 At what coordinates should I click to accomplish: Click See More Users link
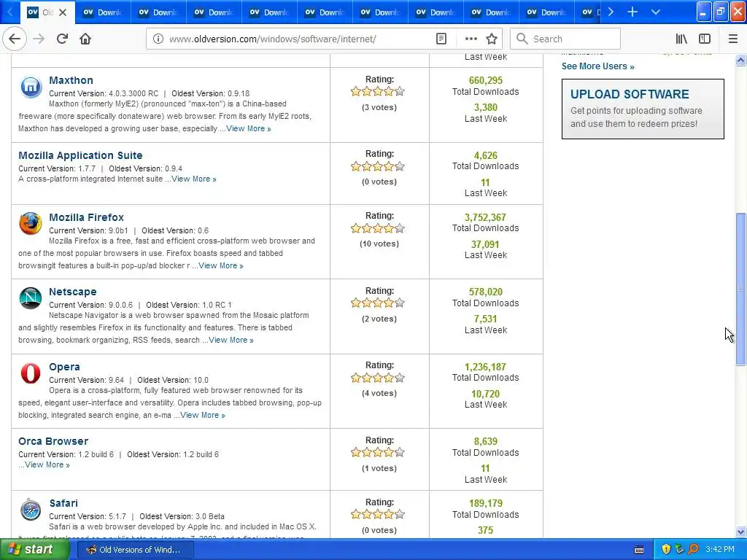pos(598,66)
